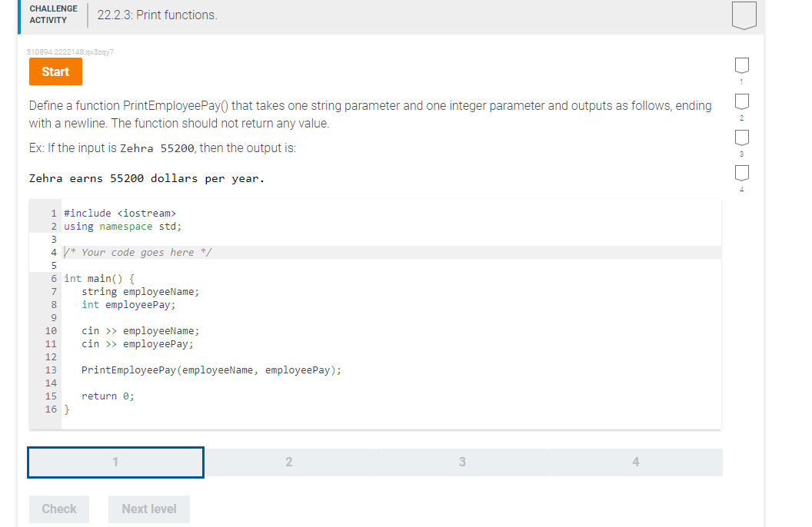Switch to level tab 4
812x527 pixels.
[x=635, y=462]
